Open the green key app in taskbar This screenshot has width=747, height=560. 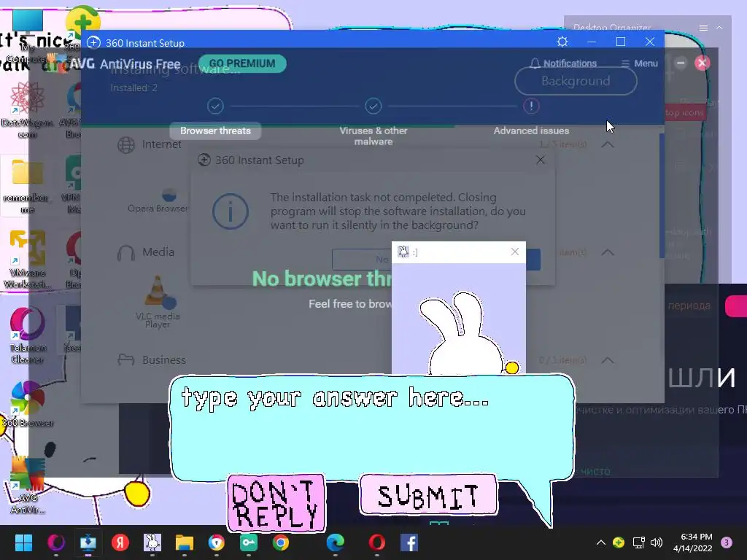pos(249,542)
